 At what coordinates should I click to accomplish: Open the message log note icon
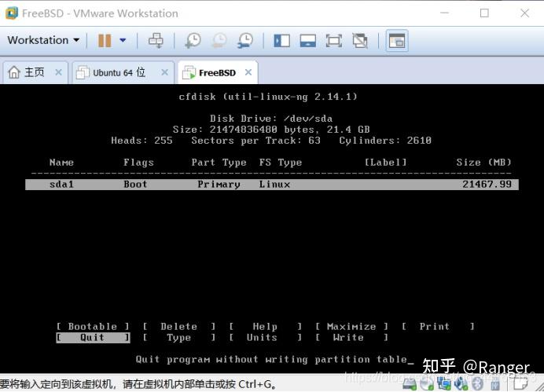click(x=520, y=383)
